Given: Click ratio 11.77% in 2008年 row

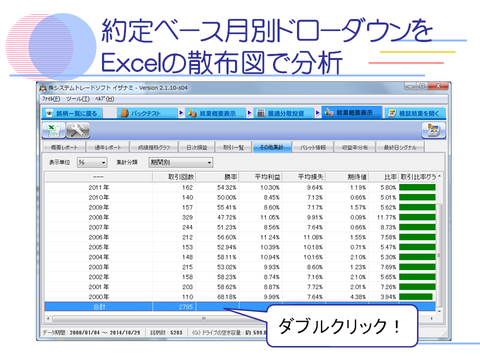Looking at the screenshot, I should coord(387,217).
